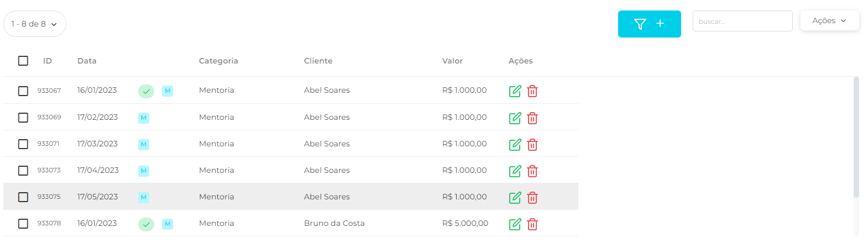Select the checkbox for entry 933075

[23, 197]
